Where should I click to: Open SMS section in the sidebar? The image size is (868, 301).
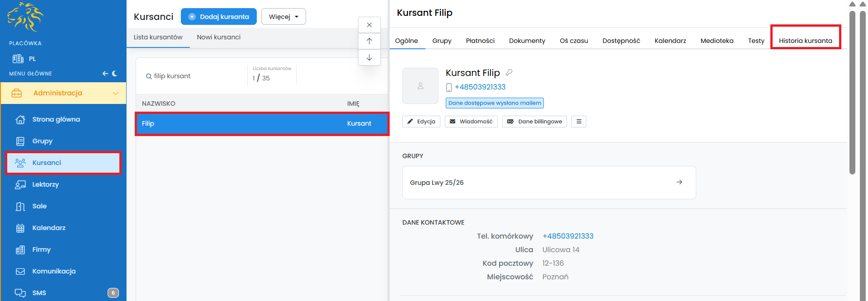point(39,293)
